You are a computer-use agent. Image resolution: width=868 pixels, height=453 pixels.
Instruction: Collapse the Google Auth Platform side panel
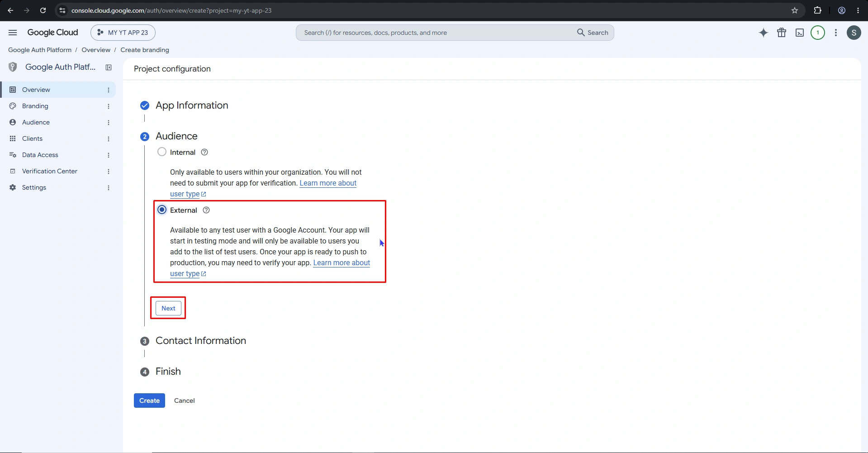(109, 67)
